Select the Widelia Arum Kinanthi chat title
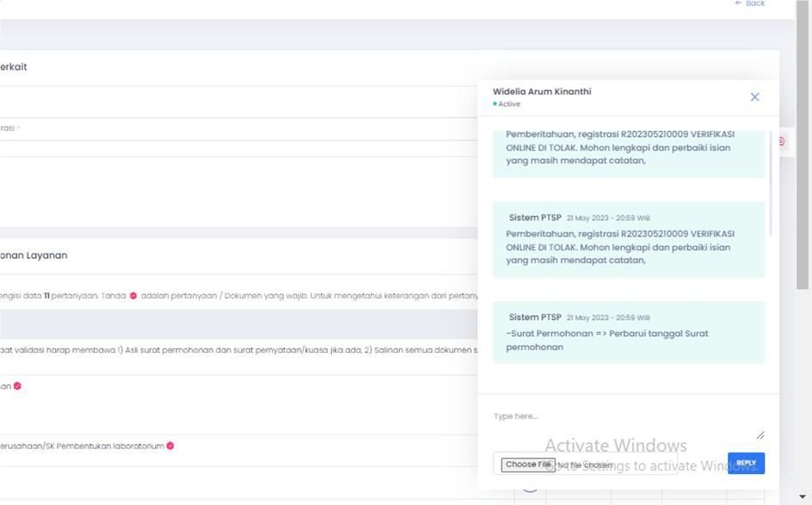The height and width of the screenshot is (505, 812). click(x=542, y=91)
